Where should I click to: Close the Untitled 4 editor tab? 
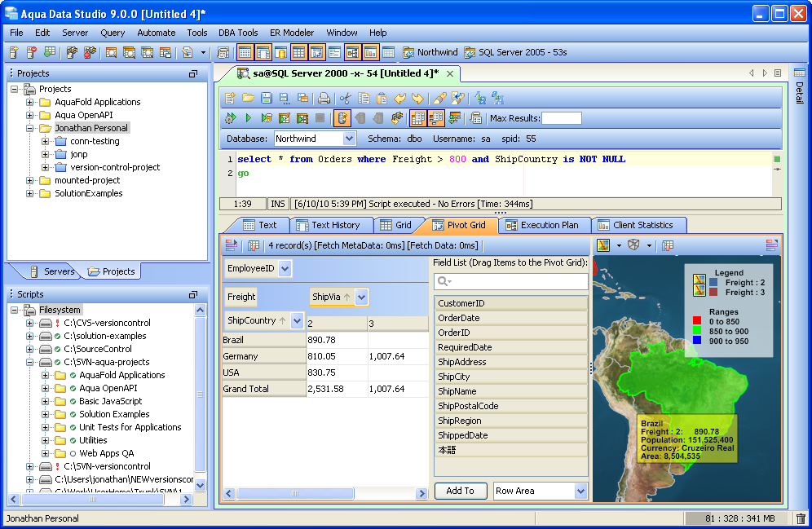[x=450, y=73]
